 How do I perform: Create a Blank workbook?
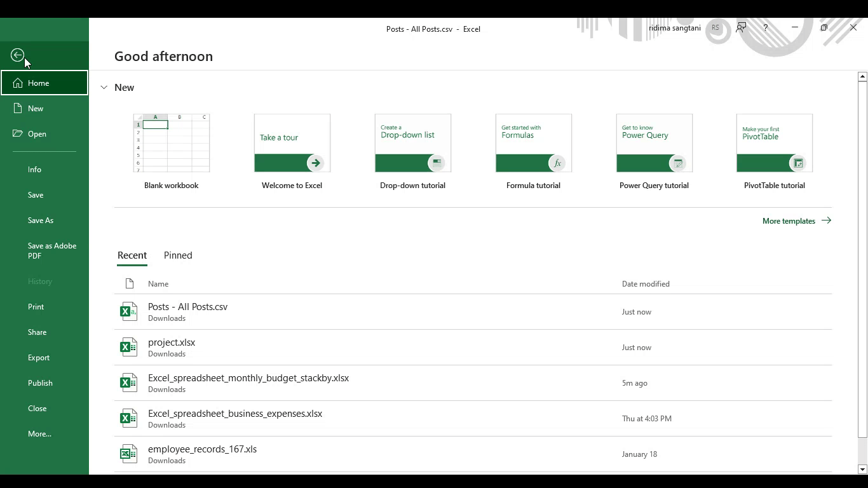coord(172,152)
